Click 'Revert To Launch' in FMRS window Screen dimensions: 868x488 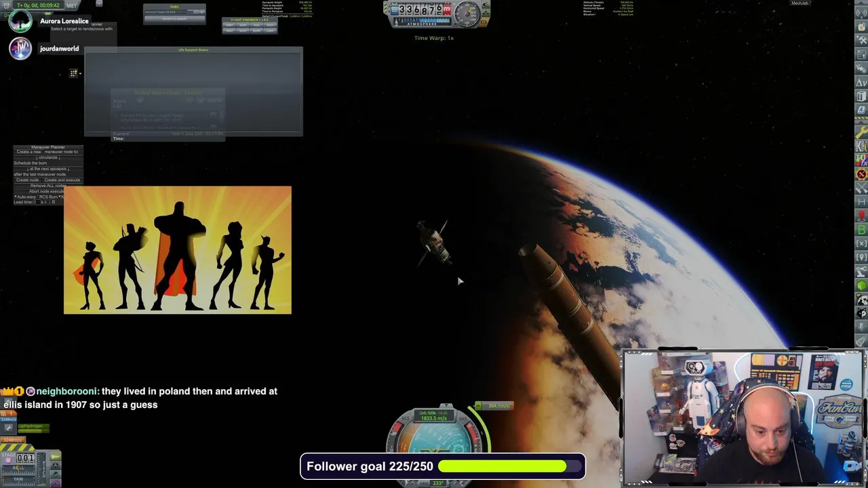click(174, 18)
